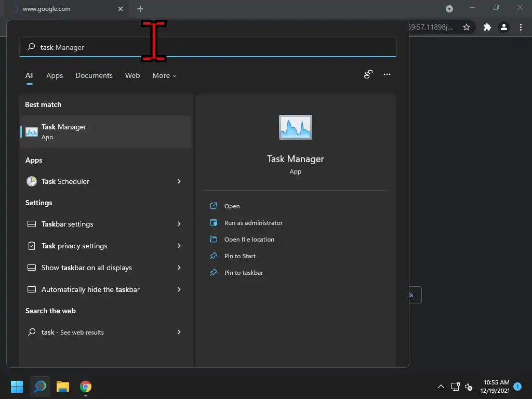The height and width of the screenshot is (399, 532).
Task: Open Chrome tab search dropdown arrow
Action: [x=449, y=9]
